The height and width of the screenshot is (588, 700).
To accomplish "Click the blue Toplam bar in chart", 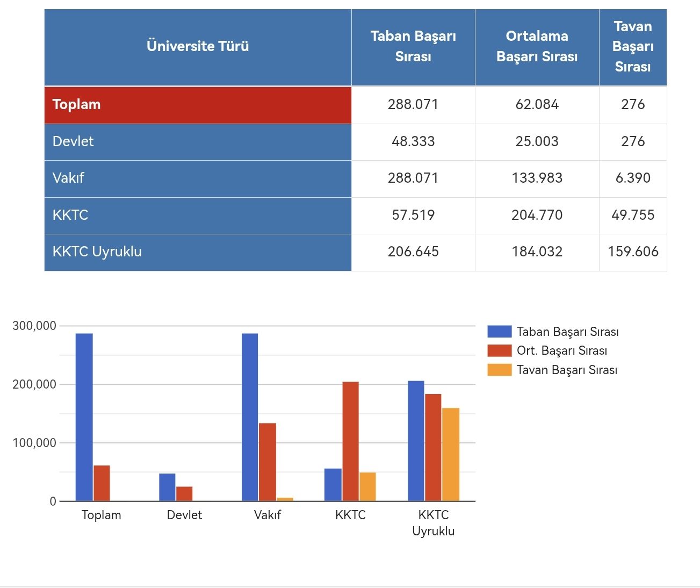I will (x=84, y=417).
